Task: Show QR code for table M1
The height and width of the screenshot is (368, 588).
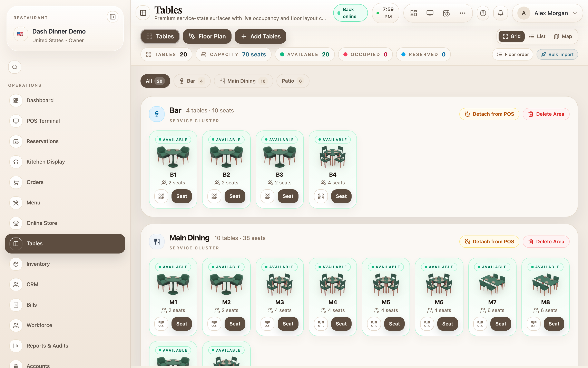Action: point(161,324)
